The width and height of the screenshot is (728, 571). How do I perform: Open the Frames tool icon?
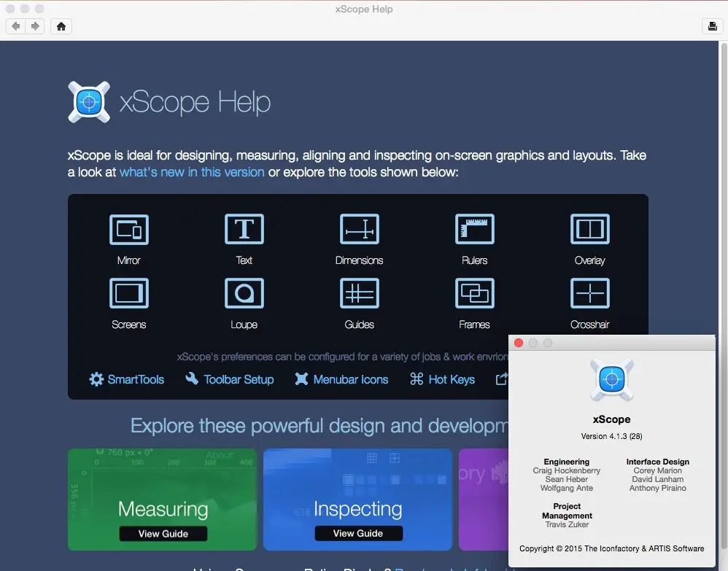click(474, 293)
